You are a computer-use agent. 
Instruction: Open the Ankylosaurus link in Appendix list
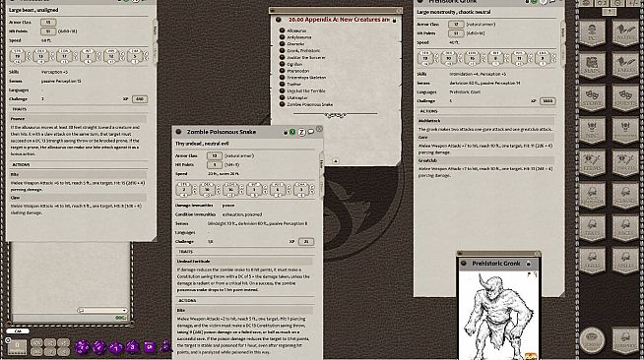pyautogui.click(x=299, y=37)
